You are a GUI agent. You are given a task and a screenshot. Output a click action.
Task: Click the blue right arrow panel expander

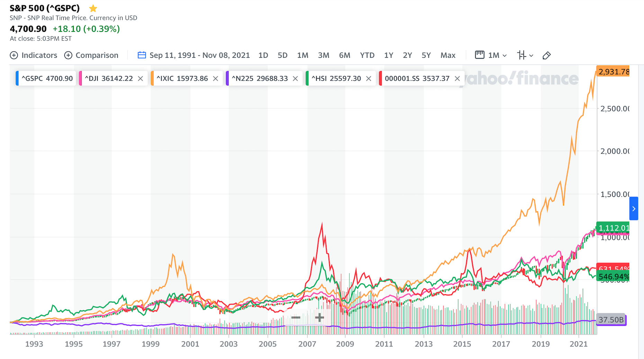point(634,209)
